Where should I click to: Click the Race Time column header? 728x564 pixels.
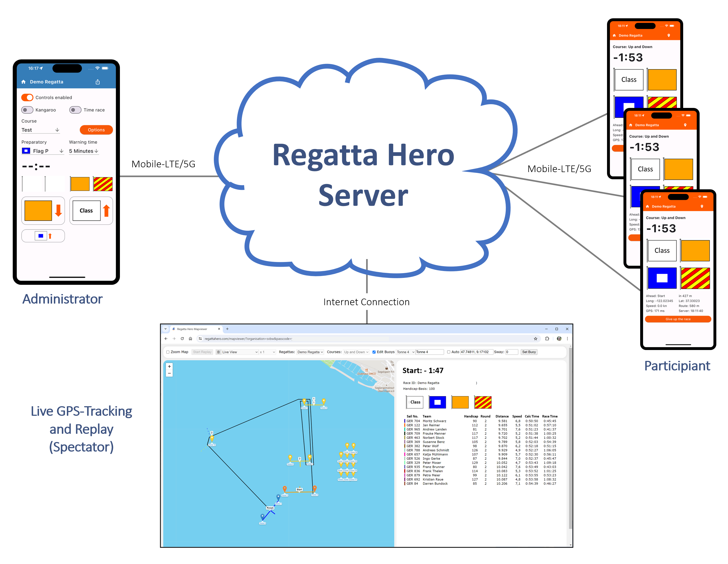550,416
